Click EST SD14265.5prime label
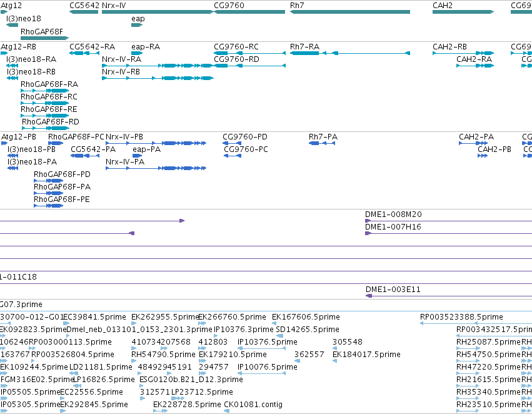Screen dimensions: 532x414 click(x=308, y=330)
